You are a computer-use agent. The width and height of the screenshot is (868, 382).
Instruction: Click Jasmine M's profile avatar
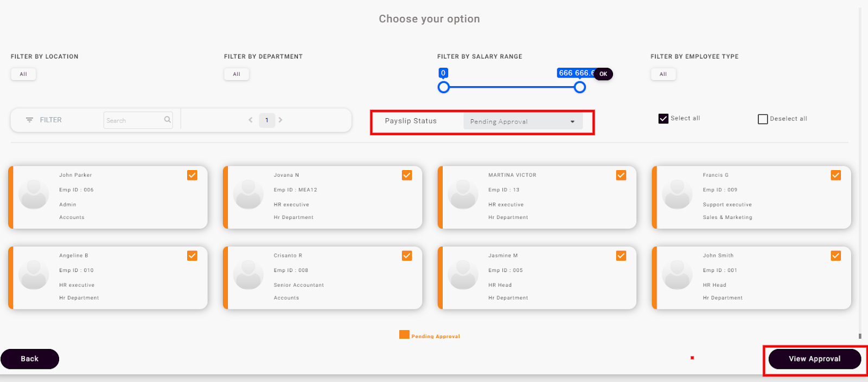click(x=463, y=275)
